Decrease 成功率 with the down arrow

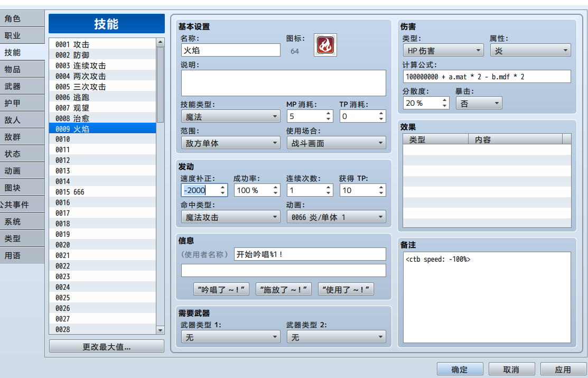276,193
